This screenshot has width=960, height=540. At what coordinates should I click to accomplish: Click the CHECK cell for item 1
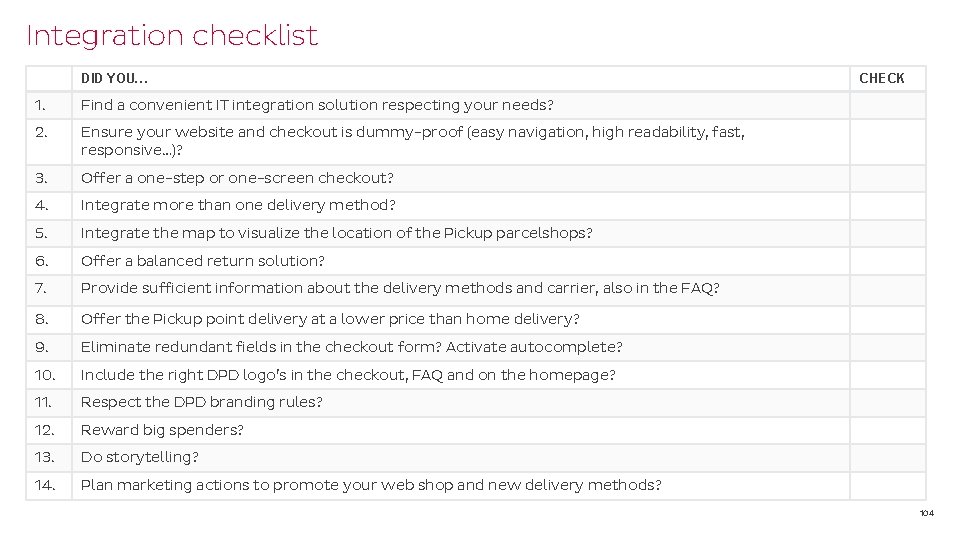(888, 105)
